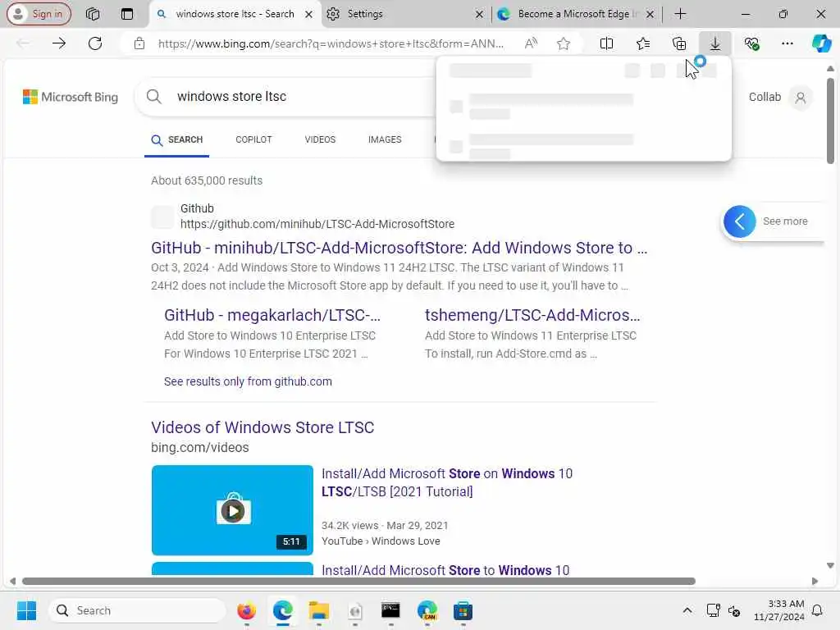The image size is (840, 630).
Task: Open GitHub megakarlach LTSC result
Action: coord(272,315)
